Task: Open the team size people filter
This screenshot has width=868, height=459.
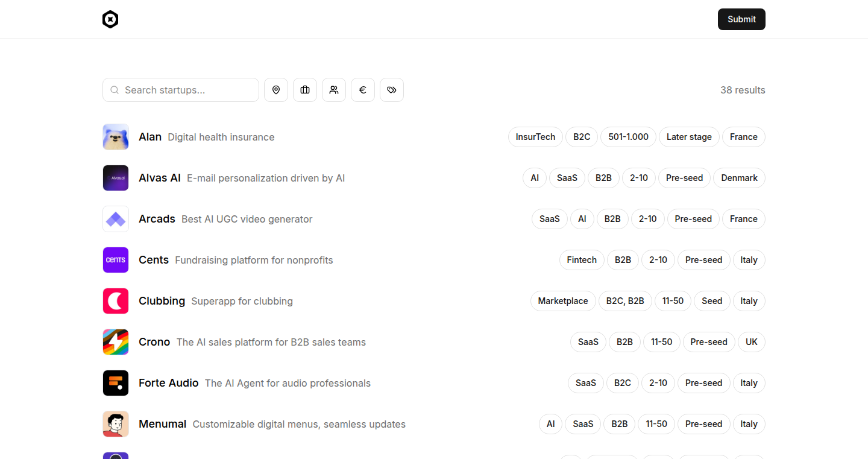Action: 334,90
